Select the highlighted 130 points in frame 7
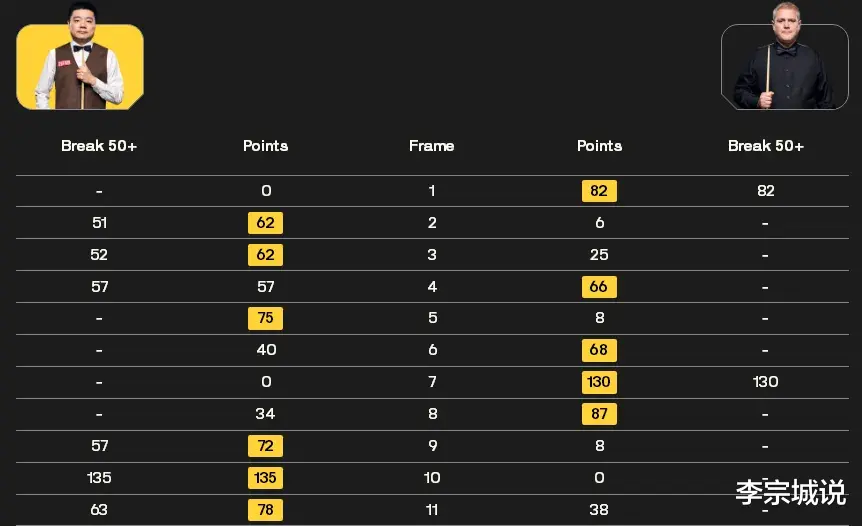862x526 pixels. pos(599,382)
